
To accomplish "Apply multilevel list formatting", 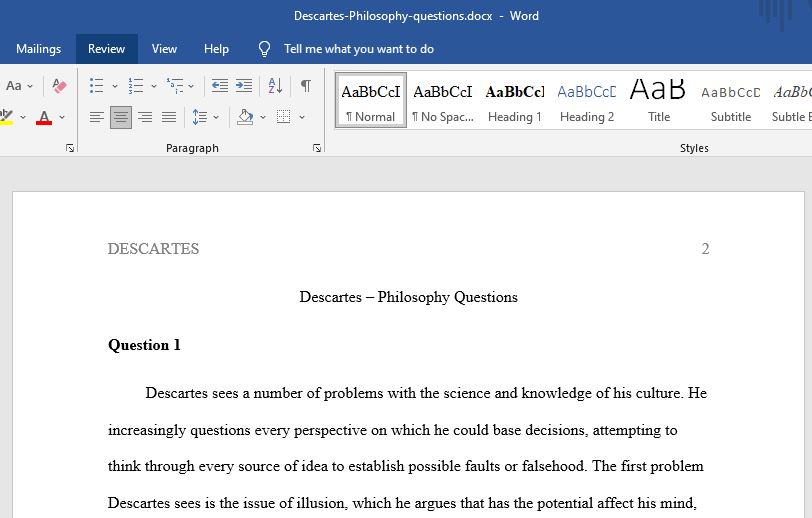I will (175, 85).
